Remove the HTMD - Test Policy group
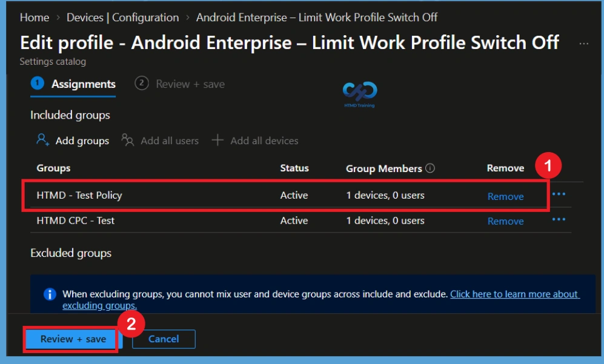 point(505,196)
